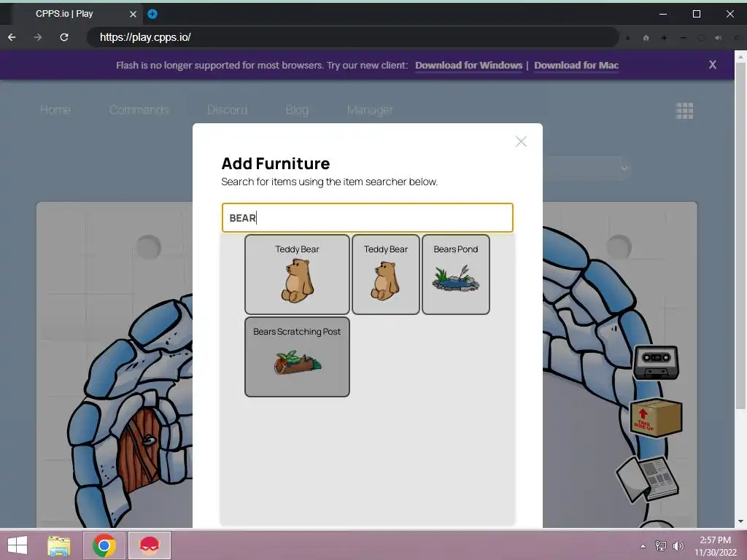Open the Manager page

click(x=370, y=110)
